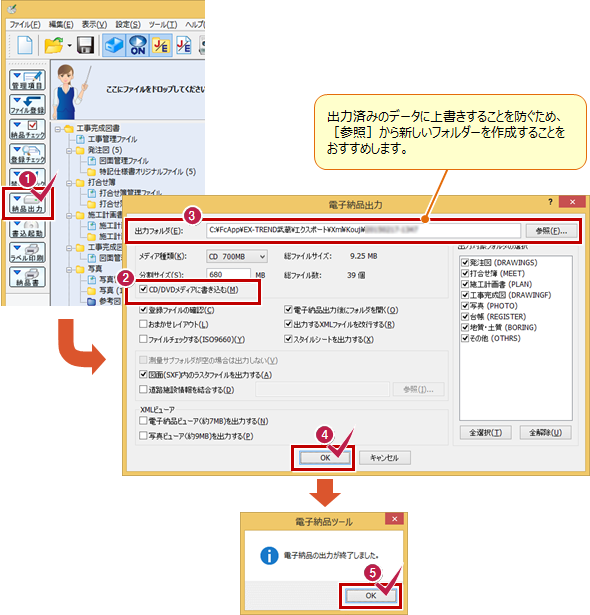The height and width of the screenshot is (615, 590).
Task: Click the new file icon in toolbar
Action: [x=25, y=45]
